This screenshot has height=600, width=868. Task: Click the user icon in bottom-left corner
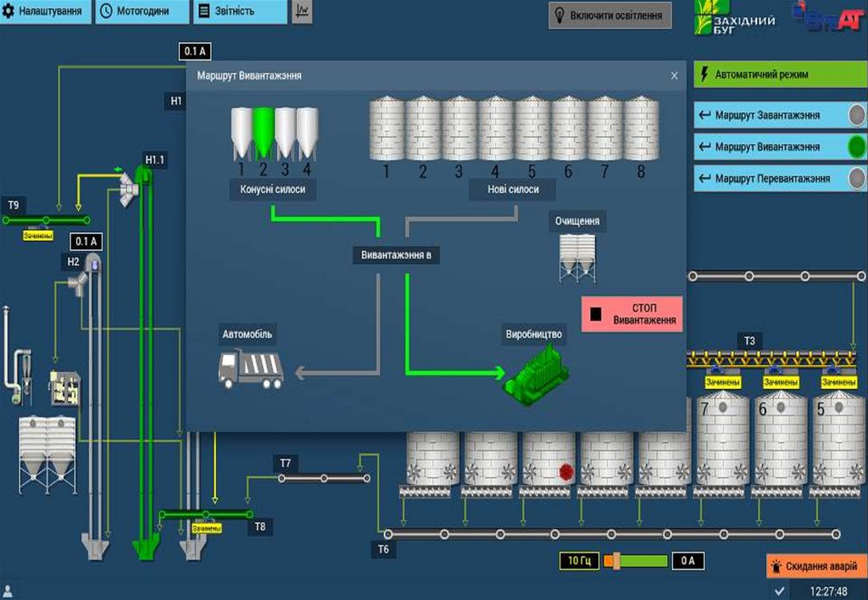point(8,591)
